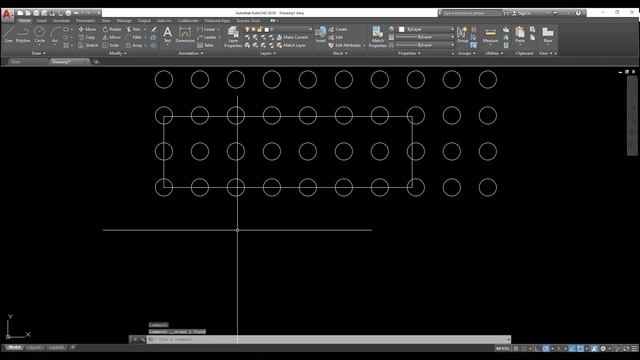Click the help search field
The height and width of the screenshot is (360, 640).
471,13
